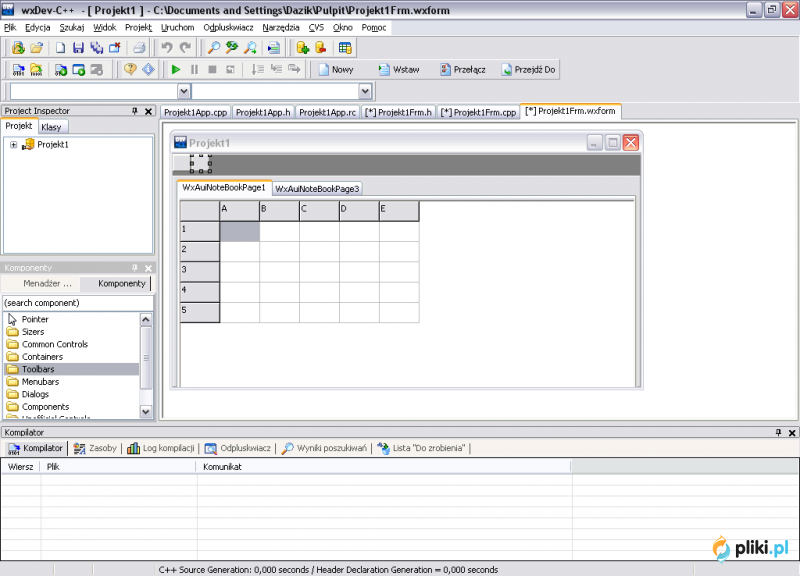Open the project options table icon
The width and height of the screenshot is (800, 576).
345,48
